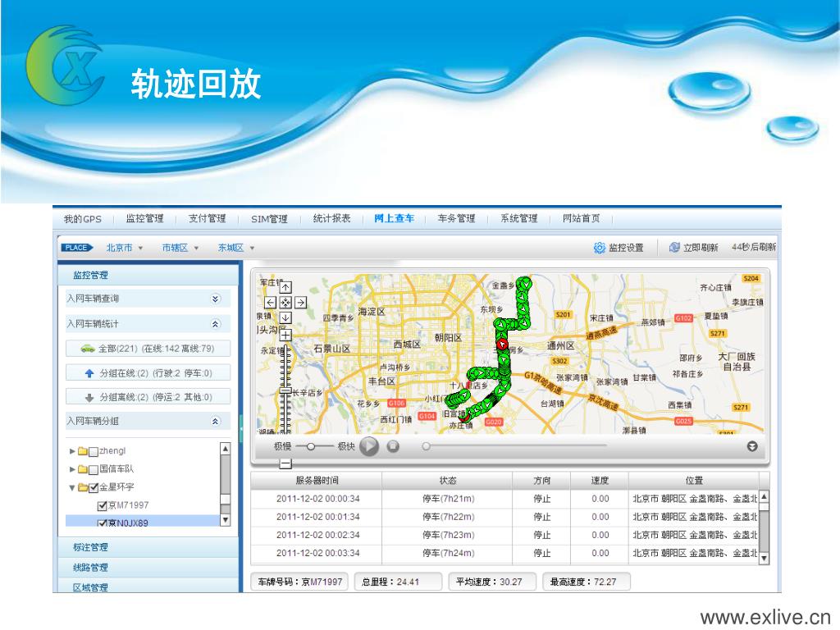Open 监控管理 top menu
This screenshot has height=630, width=840.
[x=144, y=218]
